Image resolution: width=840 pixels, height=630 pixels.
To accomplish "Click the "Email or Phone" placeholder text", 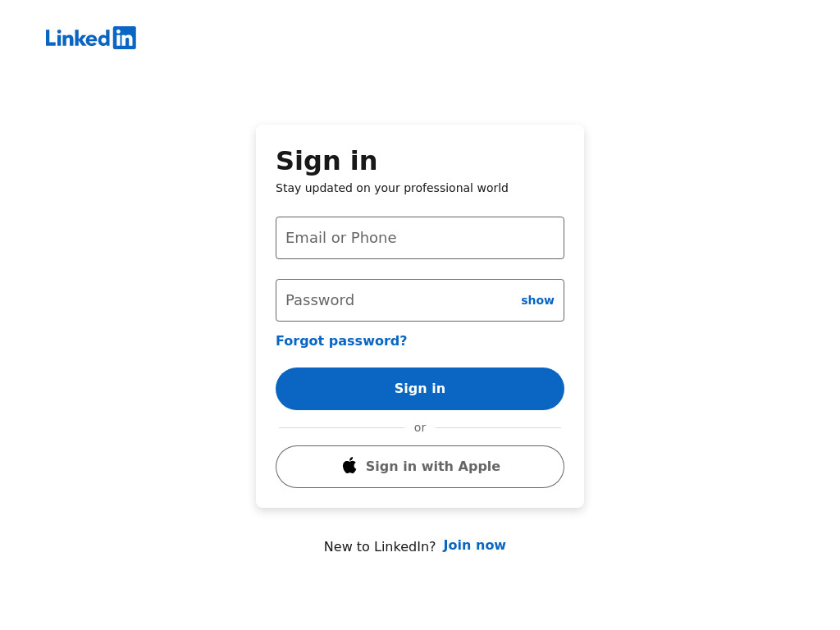I will pos(340,238).
